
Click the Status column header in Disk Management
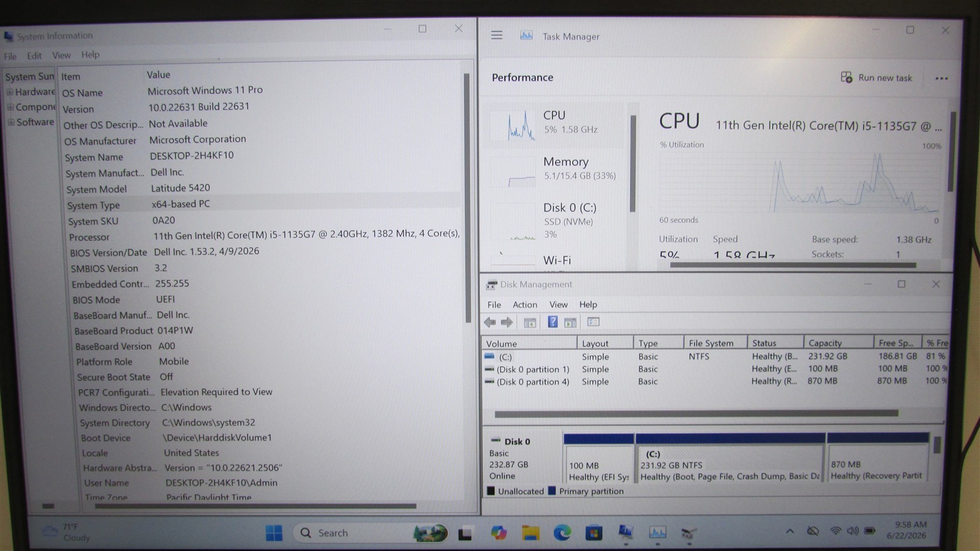click(x=775, y=343)
